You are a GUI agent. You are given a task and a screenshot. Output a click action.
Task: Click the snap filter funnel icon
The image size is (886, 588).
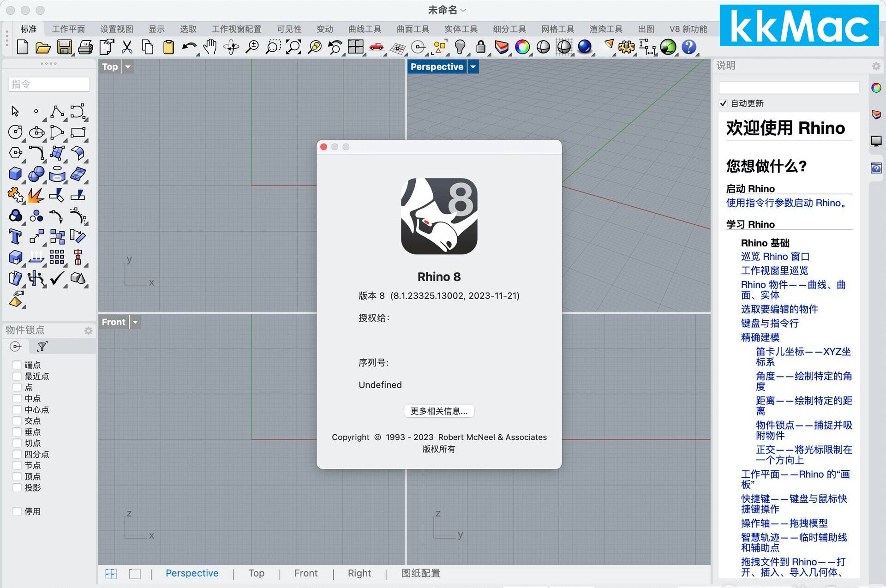pos(42,347)
